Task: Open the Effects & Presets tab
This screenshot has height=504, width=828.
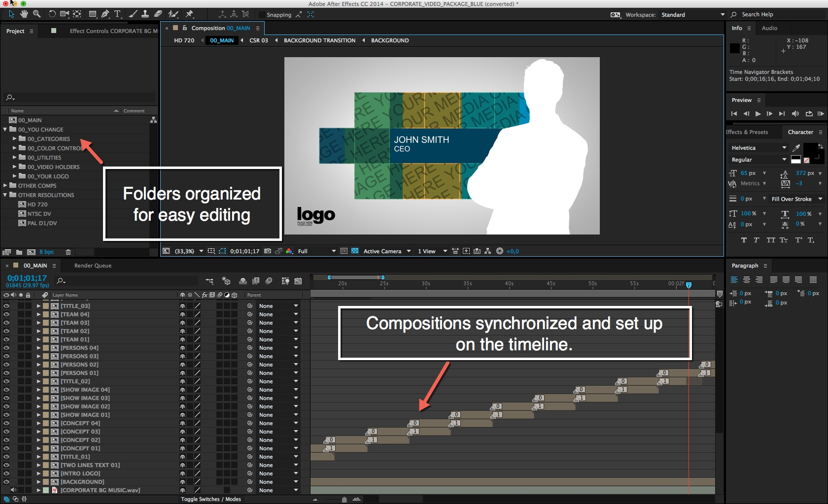Action: (747, 132)
